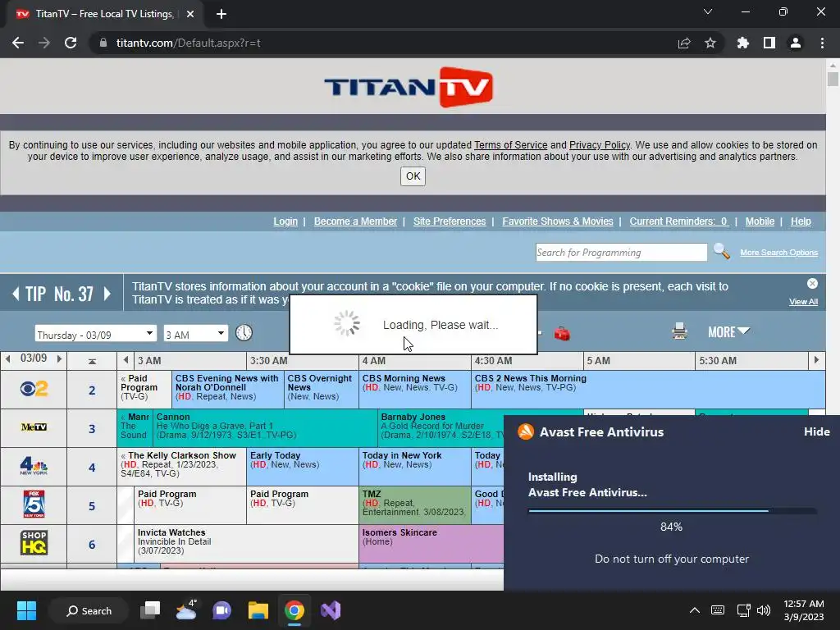Close the tip banner
The image size is (840, 630).
click(812, 283)
